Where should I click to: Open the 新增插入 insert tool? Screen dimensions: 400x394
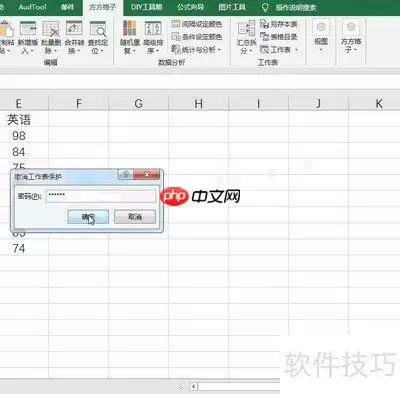(28, 37)
